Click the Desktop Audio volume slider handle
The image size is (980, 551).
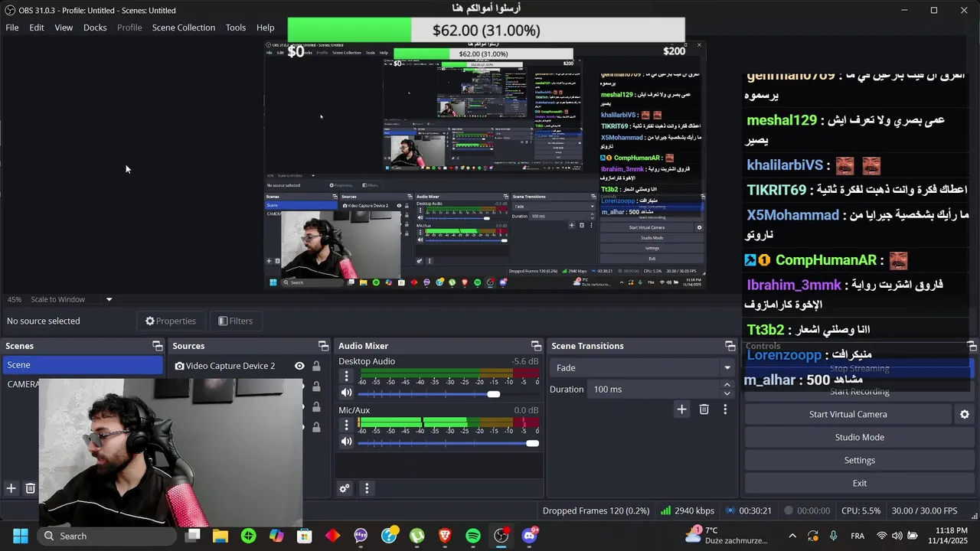(494, 394)
